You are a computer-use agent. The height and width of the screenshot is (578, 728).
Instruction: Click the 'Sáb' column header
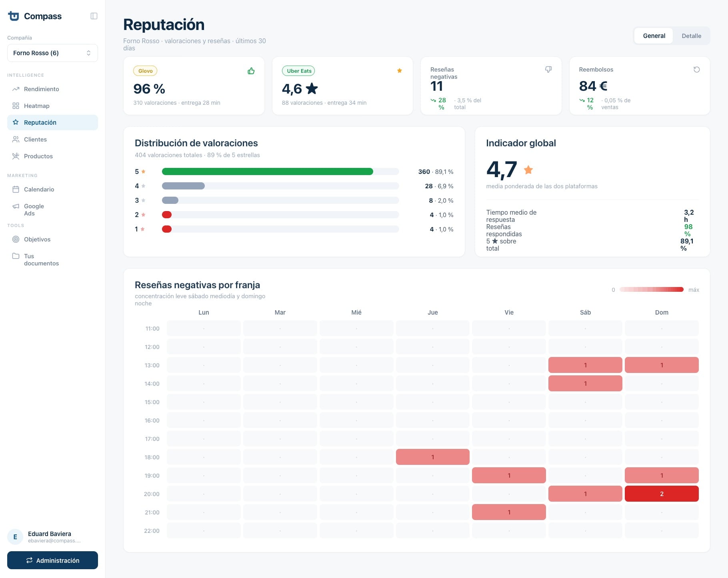(585, 312)
